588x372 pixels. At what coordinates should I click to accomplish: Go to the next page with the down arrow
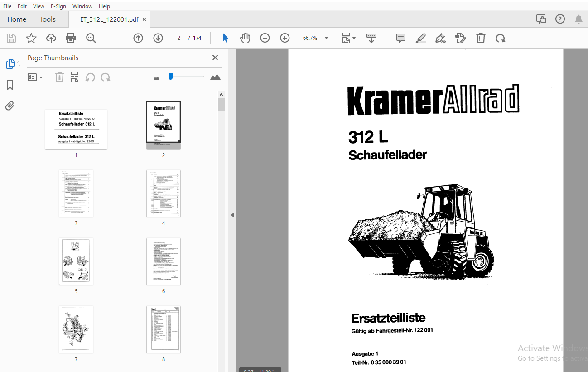[x=158, y=38]
